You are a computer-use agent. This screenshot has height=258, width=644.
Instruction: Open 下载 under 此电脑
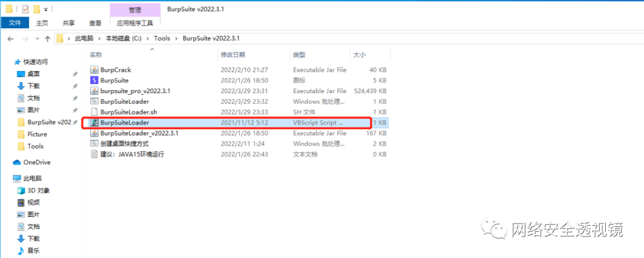click(33, 238)
